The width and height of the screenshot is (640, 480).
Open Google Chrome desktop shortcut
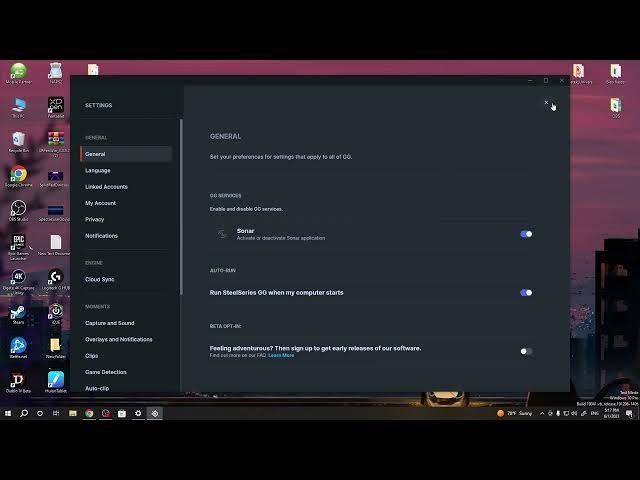[18, 177]
